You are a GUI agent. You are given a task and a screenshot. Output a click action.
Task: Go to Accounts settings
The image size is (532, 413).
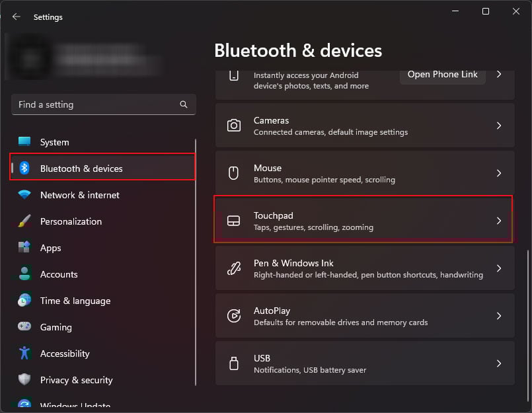click(59, 274)
